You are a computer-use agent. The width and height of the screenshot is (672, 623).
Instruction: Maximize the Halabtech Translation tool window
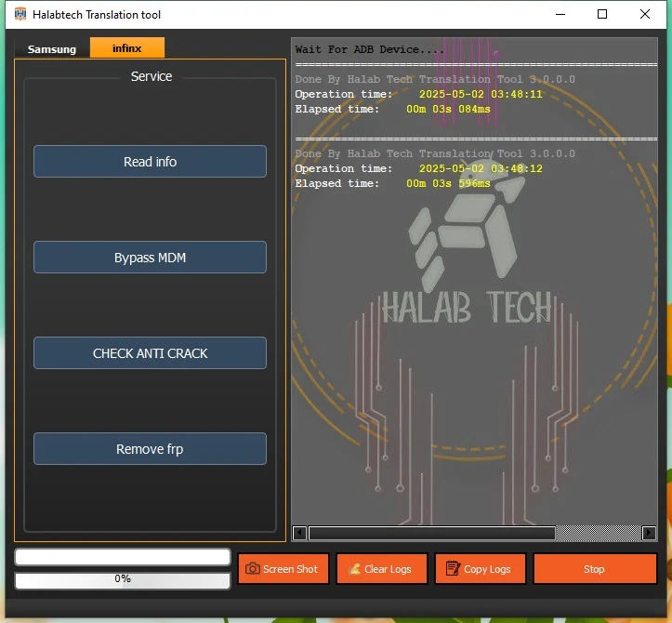click(x=602, y=14)
